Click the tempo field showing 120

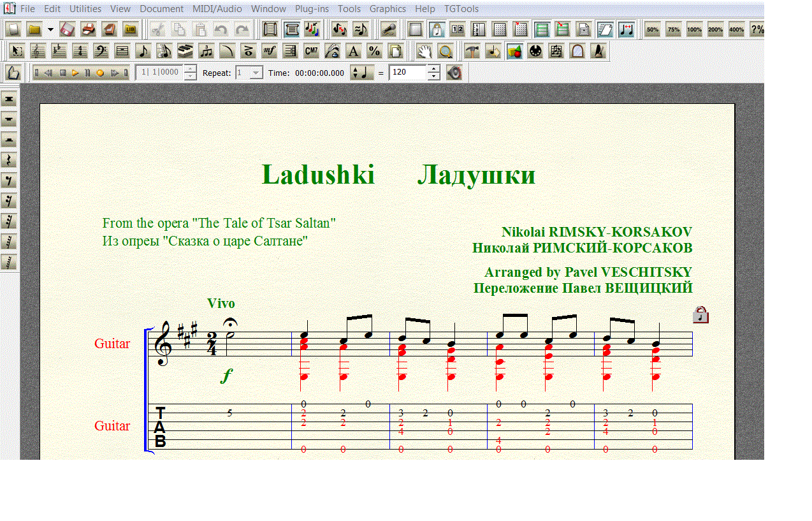pos(408,73)
